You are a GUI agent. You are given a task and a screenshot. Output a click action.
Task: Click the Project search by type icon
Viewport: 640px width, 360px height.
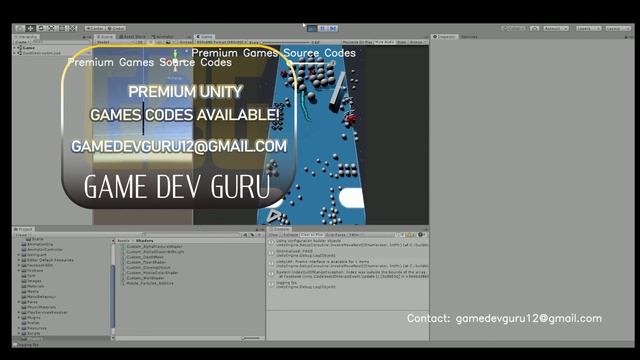(x=246, y=235)
